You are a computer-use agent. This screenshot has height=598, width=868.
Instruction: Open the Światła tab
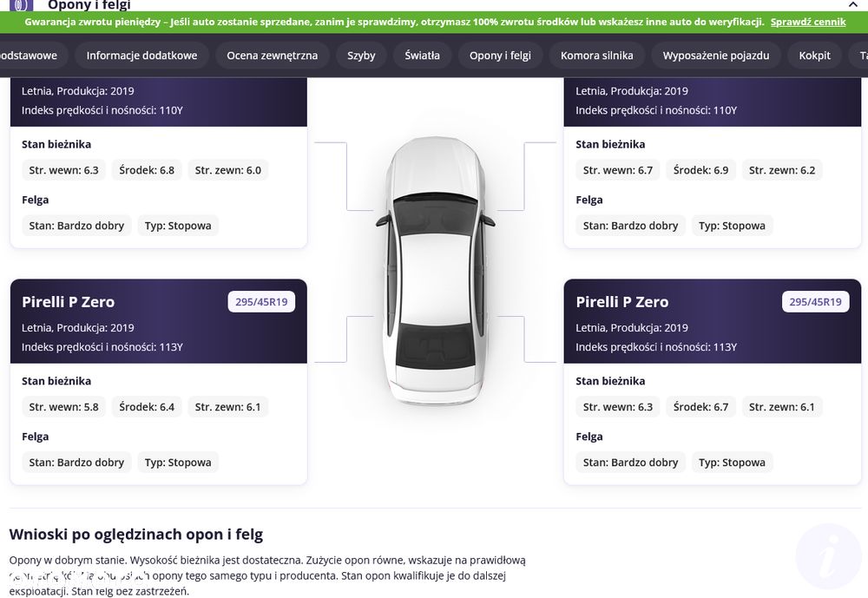point(422,56)
